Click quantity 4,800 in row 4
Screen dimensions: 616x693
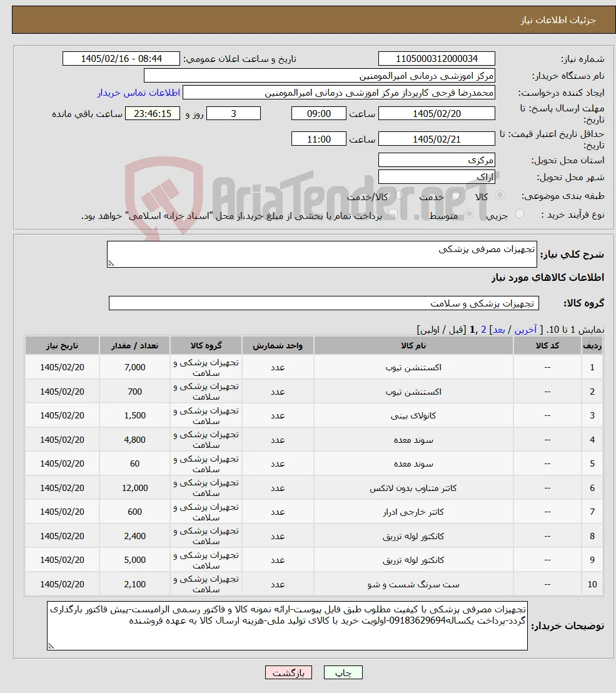click(x=135, y=440)
